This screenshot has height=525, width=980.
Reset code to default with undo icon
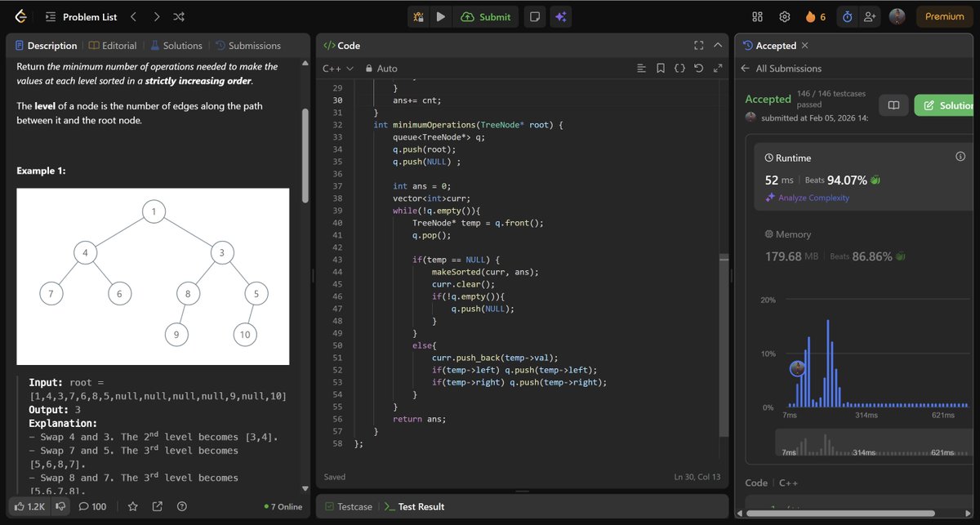[698, 69]
